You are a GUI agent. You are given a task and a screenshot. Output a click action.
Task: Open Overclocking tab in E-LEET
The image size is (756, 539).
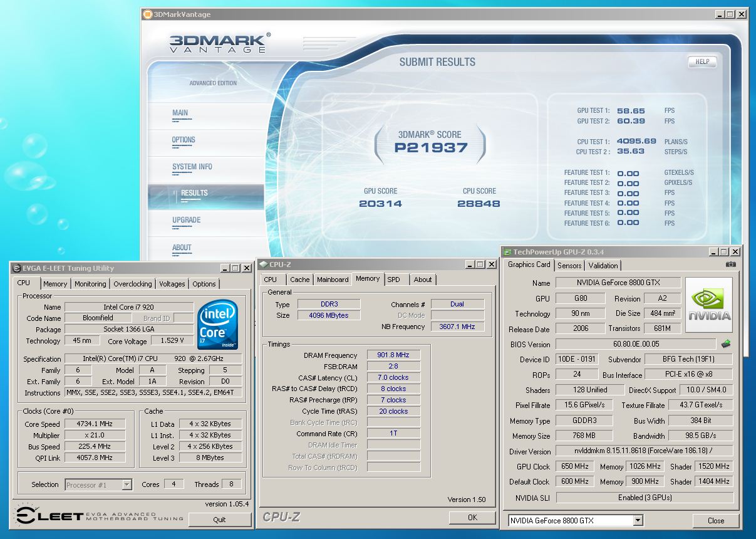132,284
